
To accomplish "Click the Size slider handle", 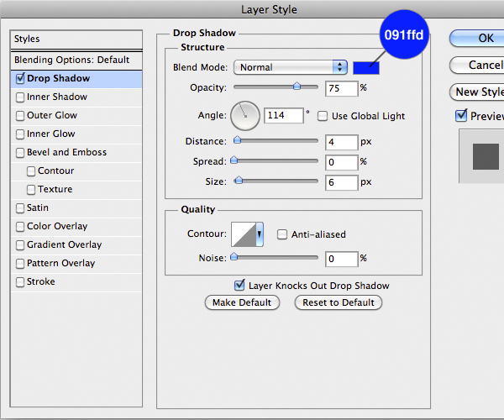I will (239, 180).
